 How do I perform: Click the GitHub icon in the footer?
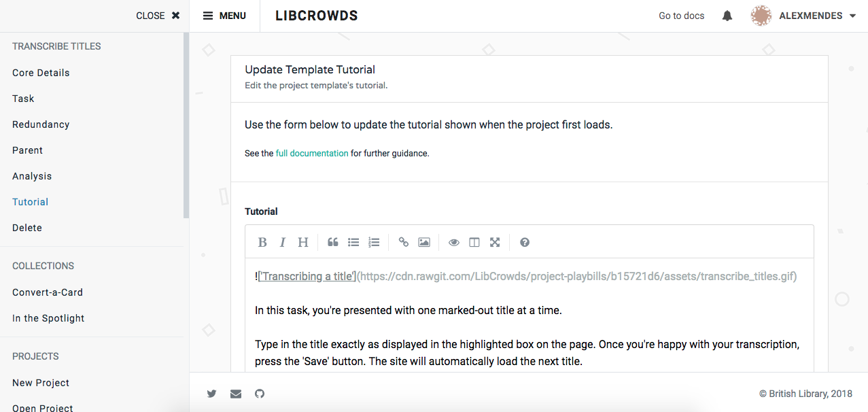259,394
